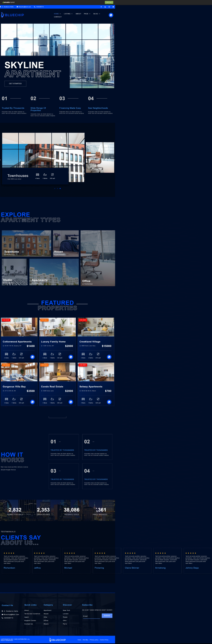This screenshot has height=644, width=212.
Task: Click the area icon on Townhouses slider card
Action: click(52, 175)
